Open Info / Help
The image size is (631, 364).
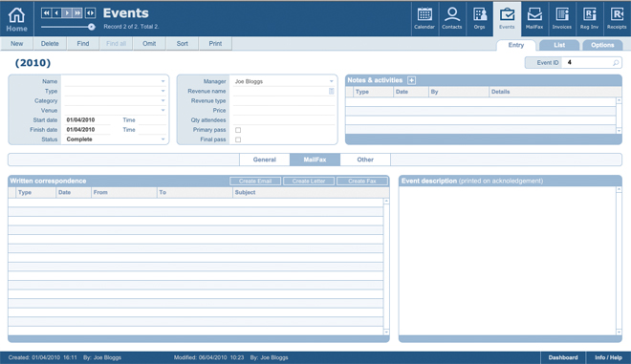[608, 357]
